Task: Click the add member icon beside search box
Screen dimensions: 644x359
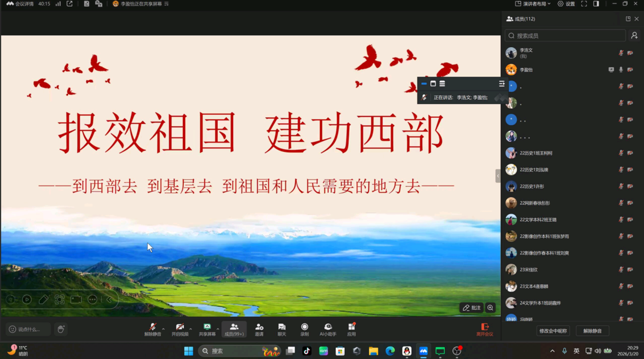Action: pyautogui.click(x=634, y=35)
